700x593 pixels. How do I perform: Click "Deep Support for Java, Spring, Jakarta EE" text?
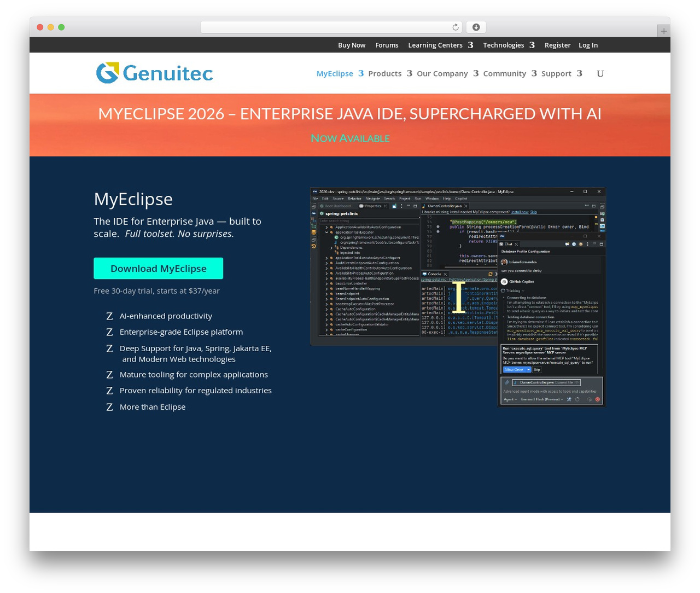click(x=196, y=348)
